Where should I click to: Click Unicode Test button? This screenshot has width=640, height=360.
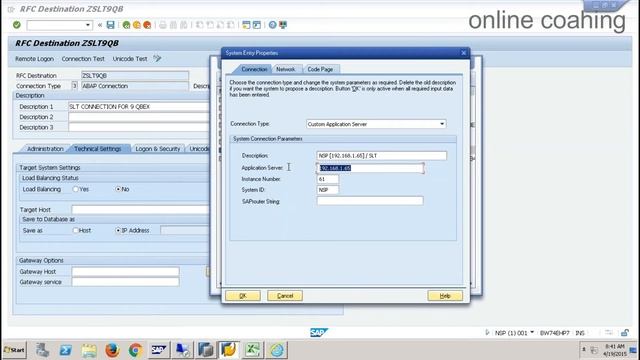click(130, 59)
